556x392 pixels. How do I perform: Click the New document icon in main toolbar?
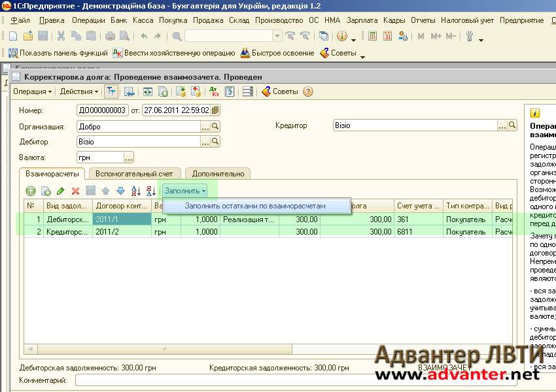pos(13,36)
